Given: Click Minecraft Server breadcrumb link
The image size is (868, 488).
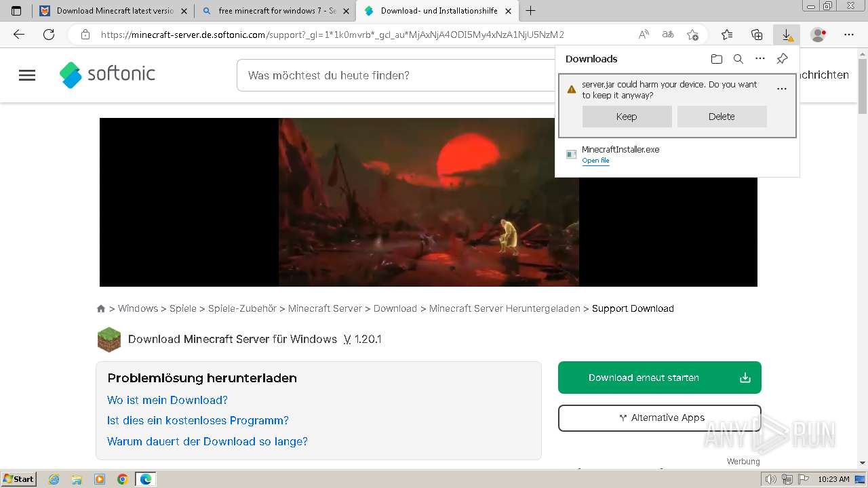Looking at the screenshot, I should (x=325, y=308).
